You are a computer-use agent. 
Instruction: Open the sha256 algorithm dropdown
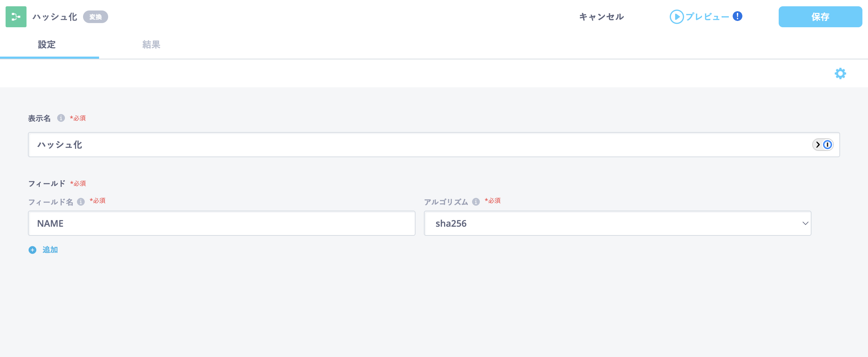tap(617, 223)
